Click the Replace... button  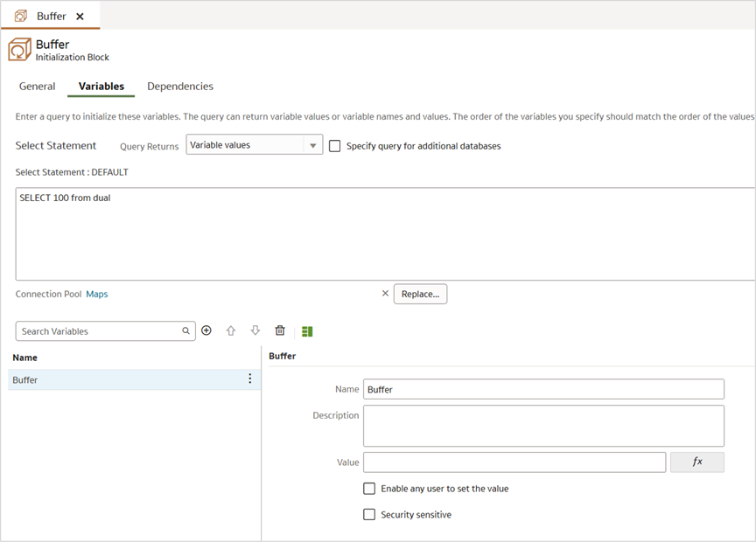[420, 294]
